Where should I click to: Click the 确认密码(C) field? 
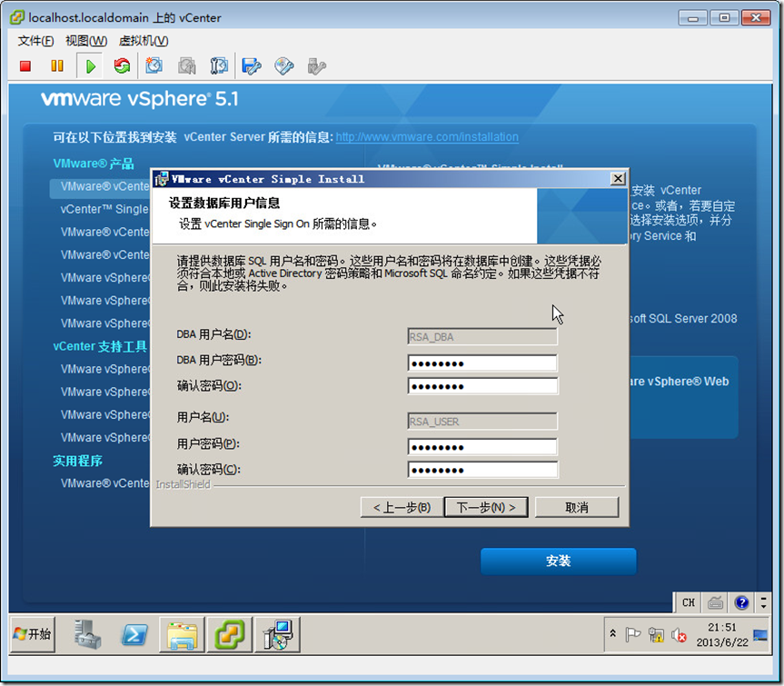pos(482,470)
